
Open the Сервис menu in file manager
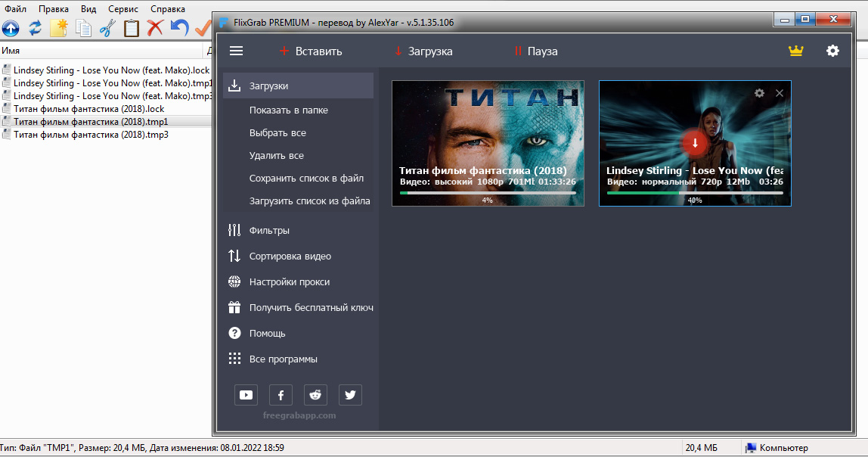pyautogui.click(x=123, y=9)
